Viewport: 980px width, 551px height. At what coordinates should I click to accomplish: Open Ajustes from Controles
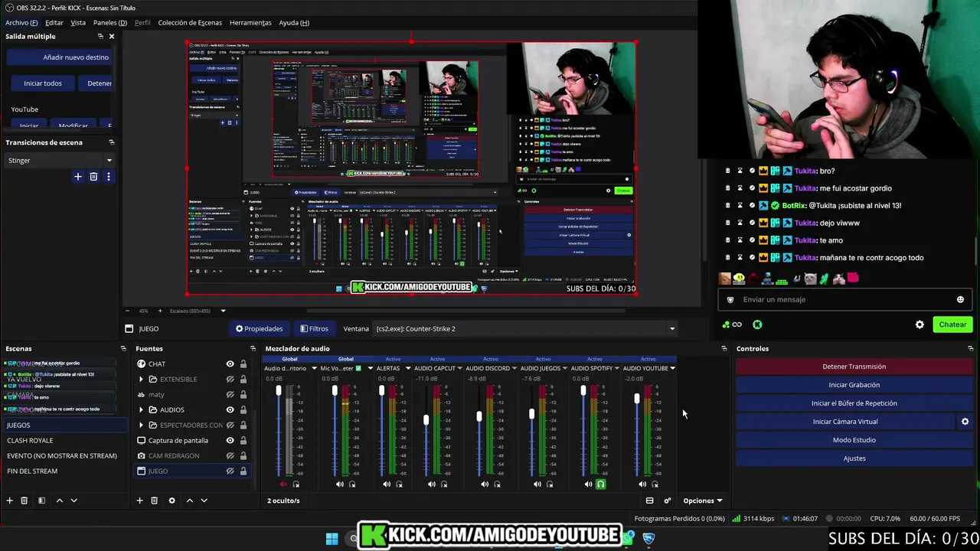854,458
